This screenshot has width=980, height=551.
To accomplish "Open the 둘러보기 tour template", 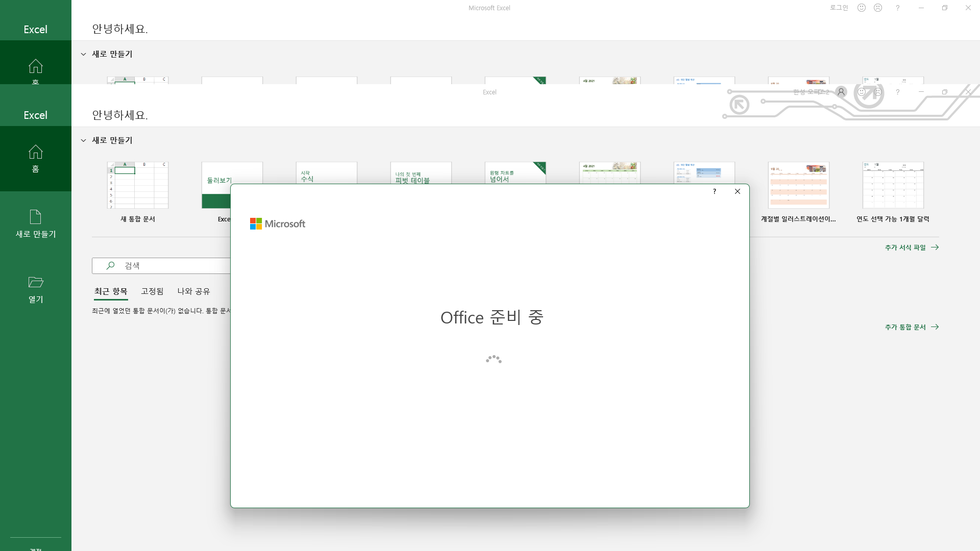I will point(216,185).
